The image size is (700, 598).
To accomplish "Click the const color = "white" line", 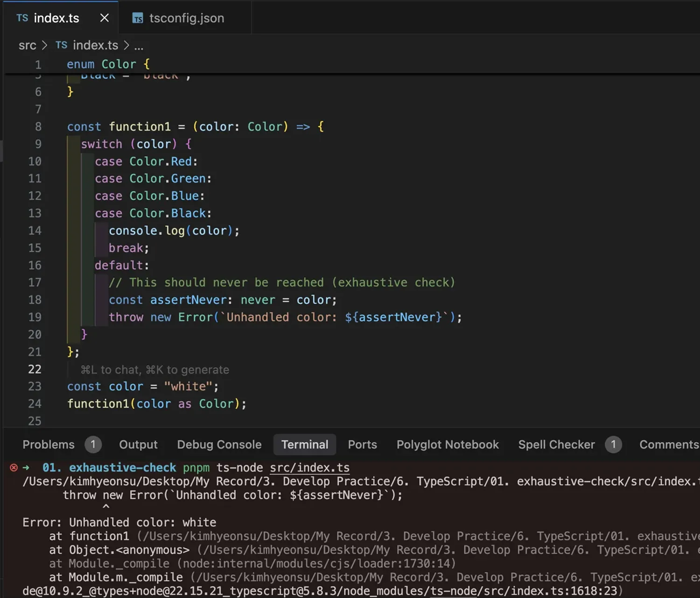I will click(x=143, y=387).
